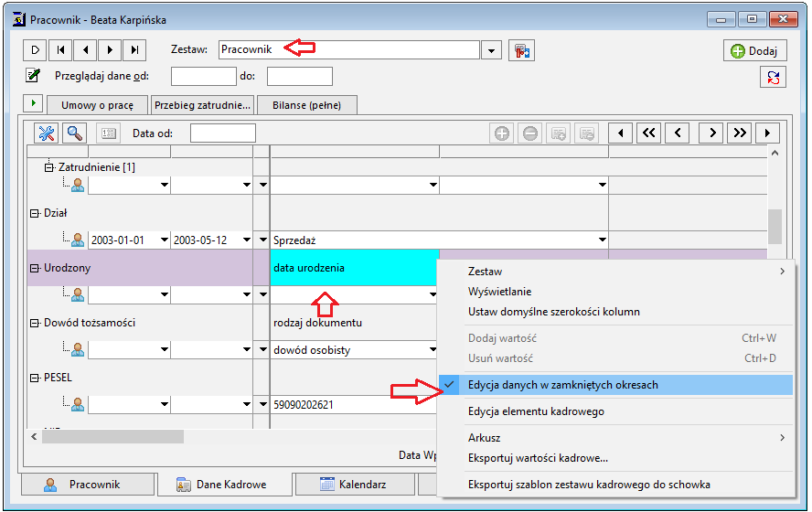Open Arkusz submenu
Image resolution: width=812 pixels, height=512 pixels.
(615, 437)
